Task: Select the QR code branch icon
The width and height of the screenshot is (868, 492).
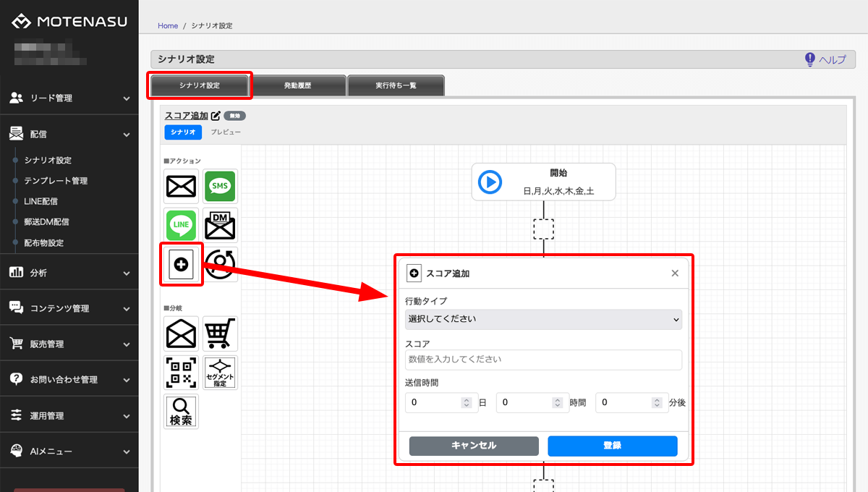Action: (181, 373)
